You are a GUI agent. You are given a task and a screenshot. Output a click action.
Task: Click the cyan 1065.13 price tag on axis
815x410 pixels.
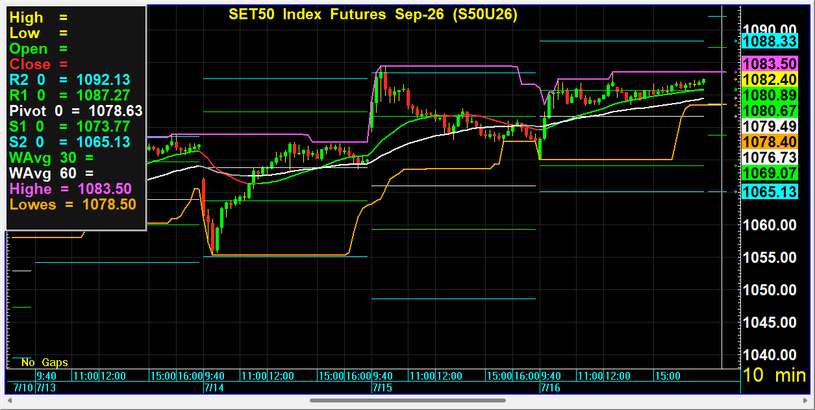(769, 192)
